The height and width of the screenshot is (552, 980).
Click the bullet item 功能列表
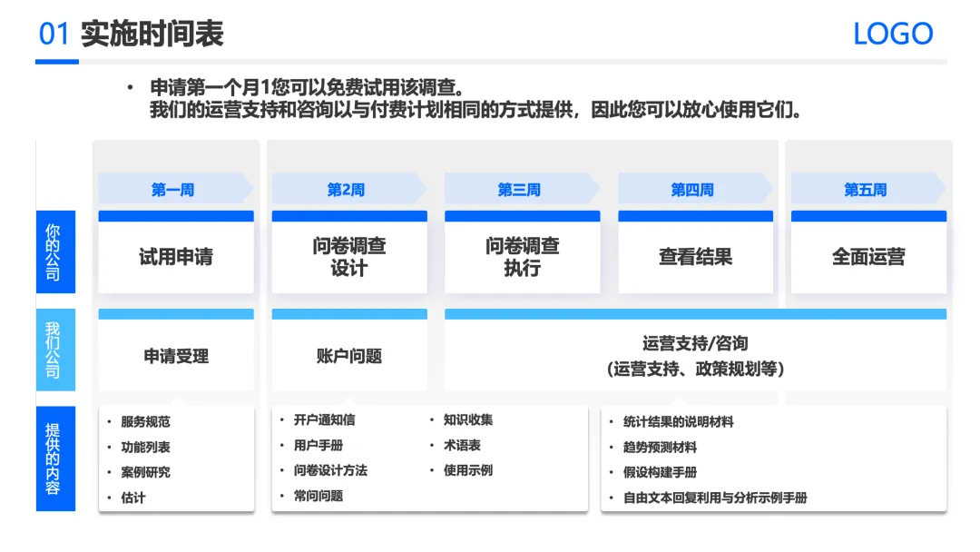pyautogui.click(x=145, y=447)
